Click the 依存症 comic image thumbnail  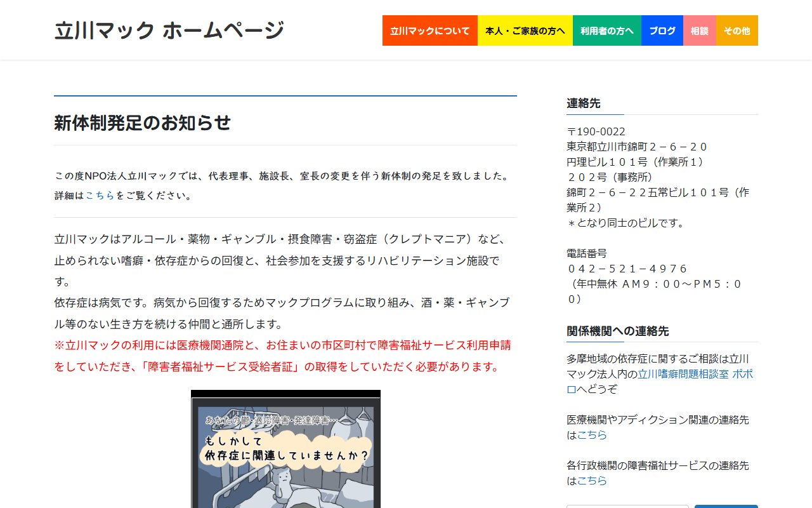pyautogui.click(x=285, y=449)
